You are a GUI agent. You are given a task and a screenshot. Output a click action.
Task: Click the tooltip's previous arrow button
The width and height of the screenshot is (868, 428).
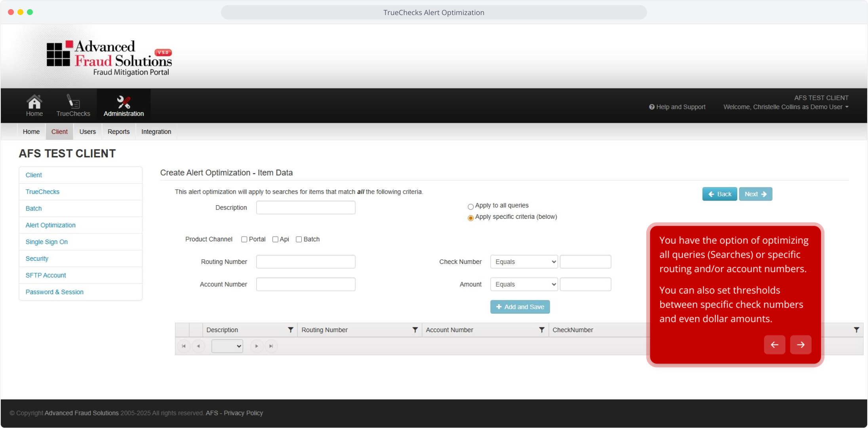775,345
